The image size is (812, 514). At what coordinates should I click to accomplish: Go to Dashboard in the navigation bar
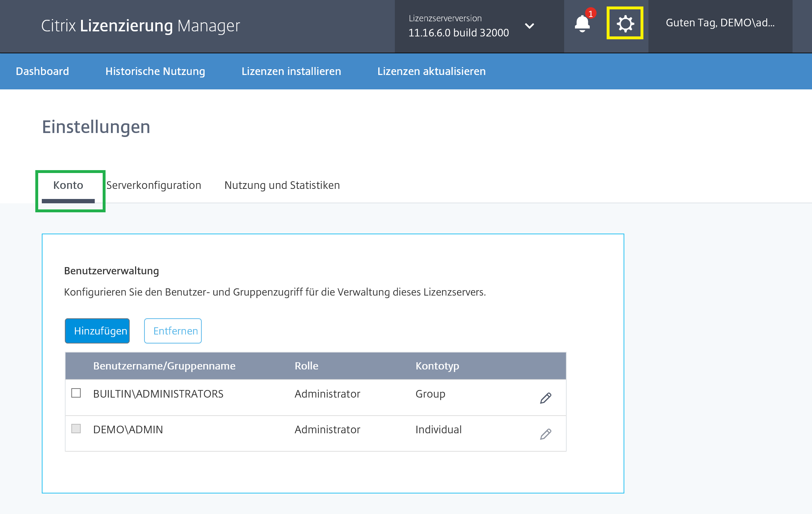tap(43, 71)
